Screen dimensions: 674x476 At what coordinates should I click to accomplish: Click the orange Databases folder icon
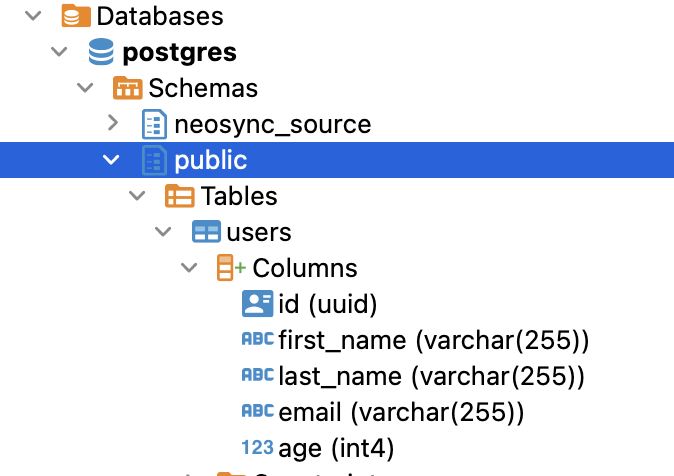(x=76, y=16)
